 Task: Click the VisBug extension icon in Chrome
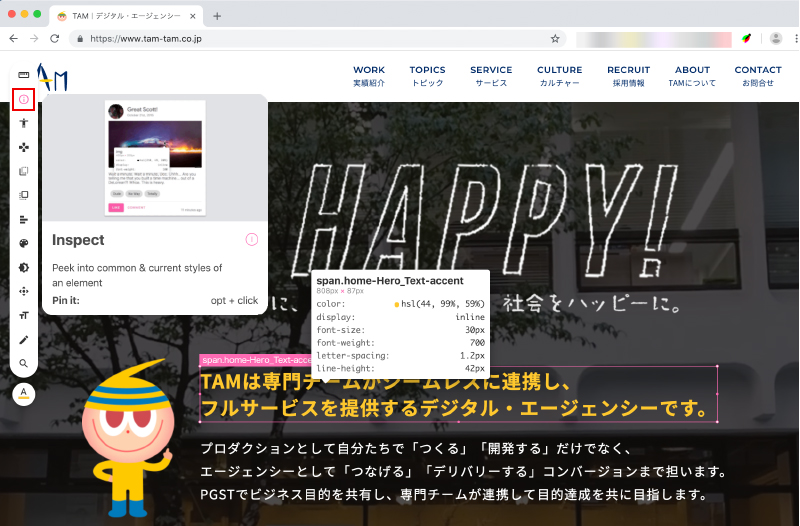click(x=746, y=39)
